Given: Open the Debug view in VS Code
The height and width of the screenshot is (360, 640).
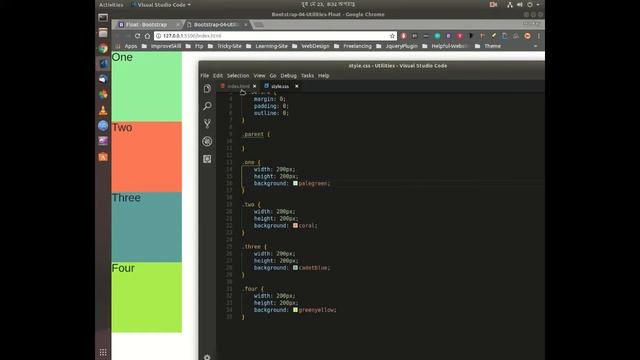Looking at the screenshot, I should coord(207,141).
